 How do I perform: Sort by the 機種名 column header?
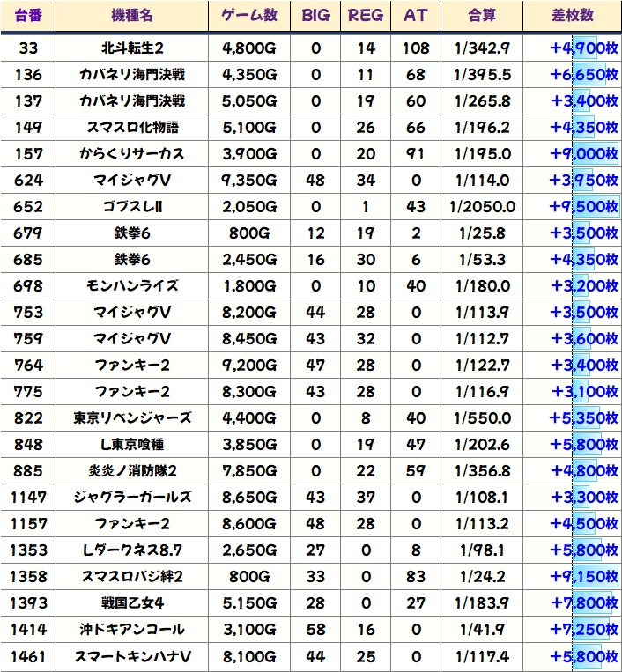131,16
